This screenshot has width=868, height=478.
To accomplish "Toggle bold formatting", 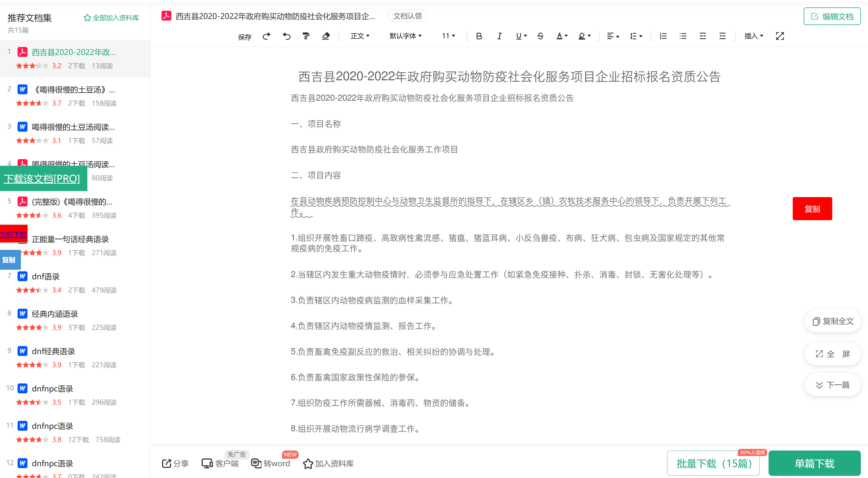I will [479, 36].
